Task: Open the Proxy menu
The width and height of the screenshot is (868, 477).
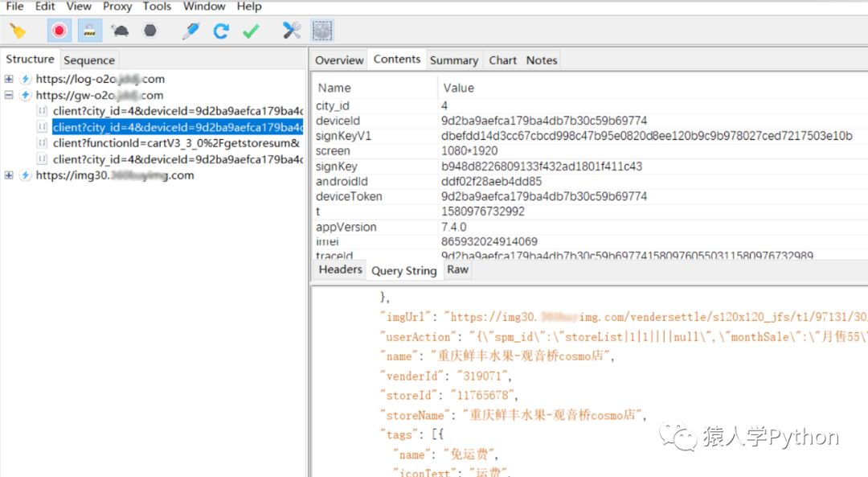Action: pos(117,6)
